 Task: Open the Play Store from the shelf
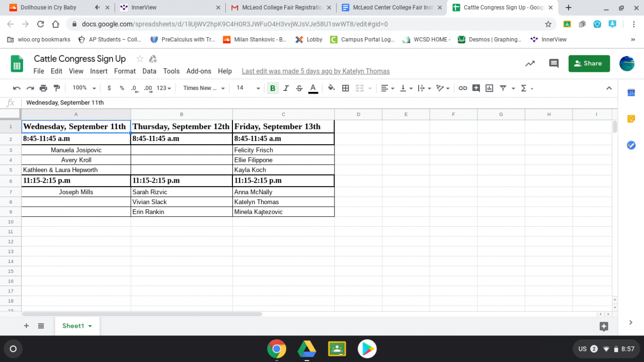point(367,348)
